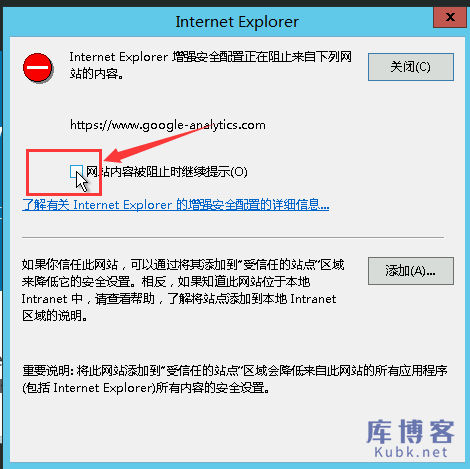Click the 网站内容被阻止时继续提示(O) label text
The width and height of the screenshot is (470, 469).
tap(167, 172)
